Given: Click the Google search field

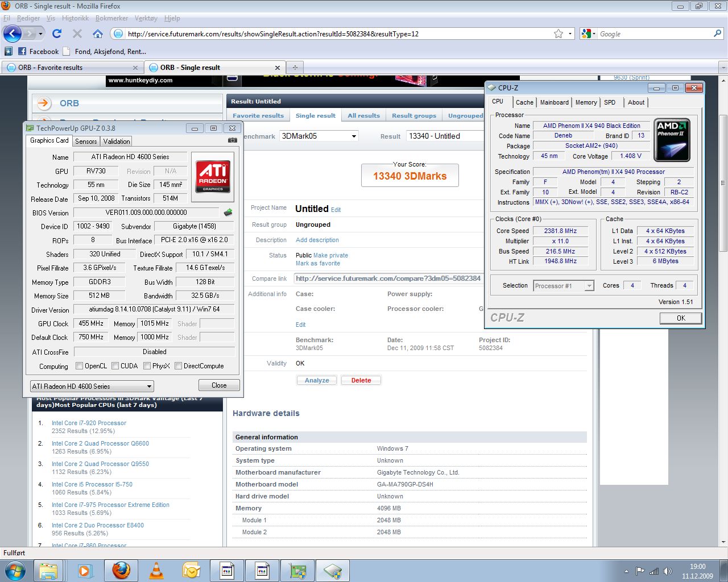Looking at the screenshot, I should tap(655, 34).
